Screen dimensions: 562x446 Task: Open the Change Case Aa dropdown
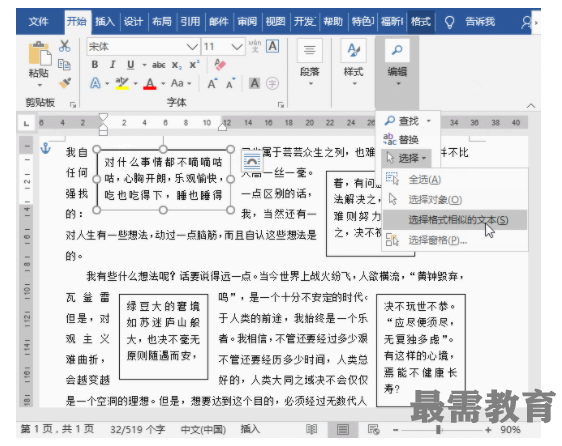click(x=181, y=83)
